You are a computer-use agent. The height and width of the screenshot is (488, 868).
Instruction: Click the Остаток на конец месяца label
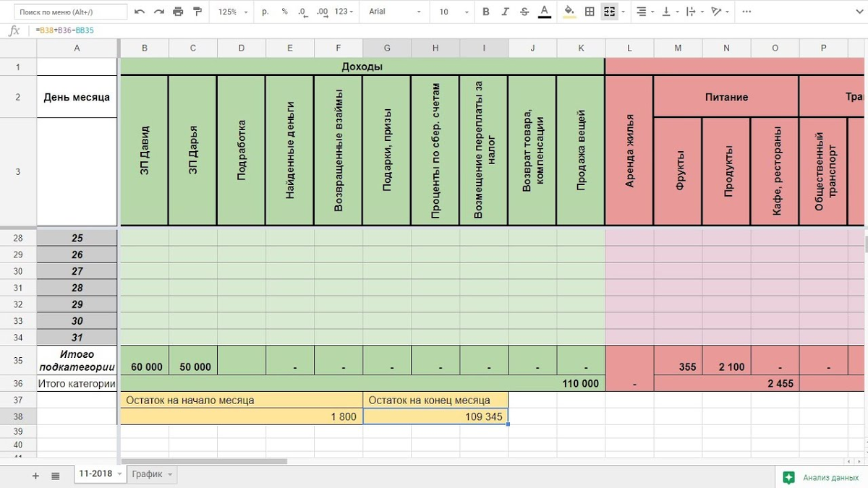435,400
